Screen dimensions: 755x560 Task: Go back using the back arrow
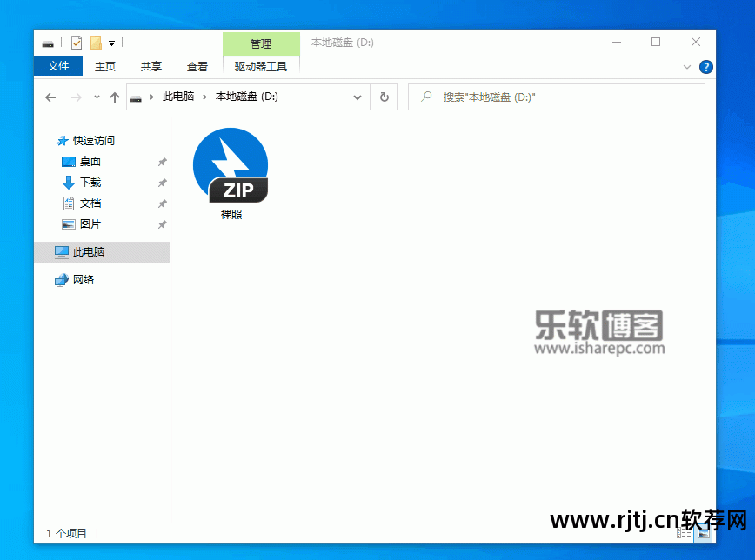pos(50,97)
